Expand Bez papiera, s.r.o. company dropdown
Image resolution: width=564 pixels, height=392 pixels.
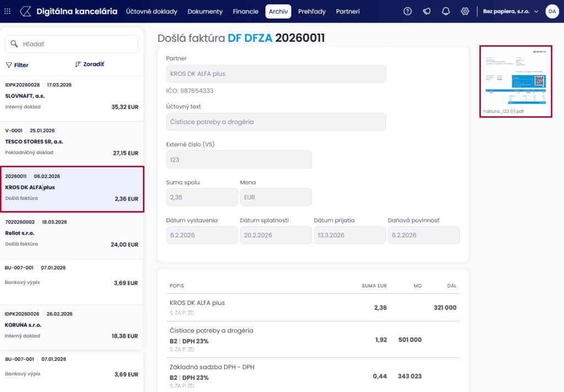pyautogui.click(x=510, y=12)
